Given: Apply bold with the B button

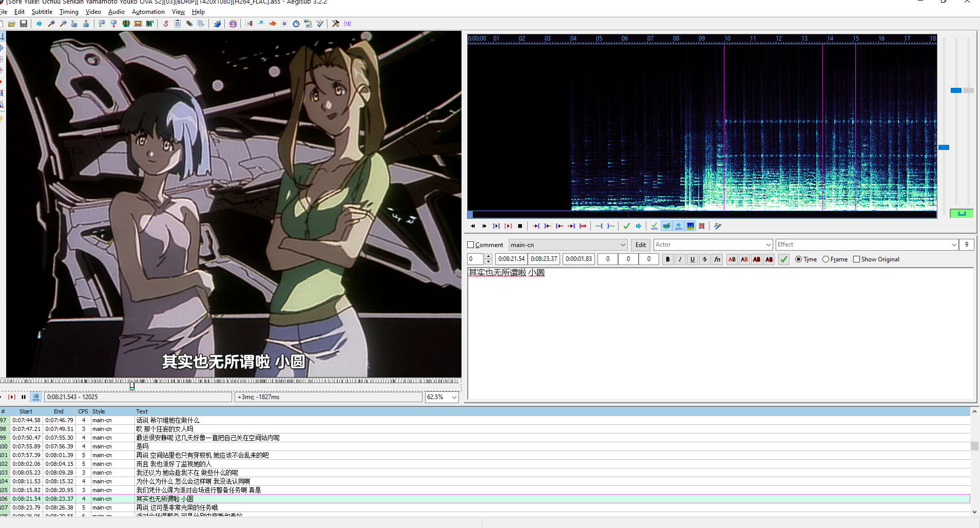Looking at the screenshot, I should pos(668,259).
